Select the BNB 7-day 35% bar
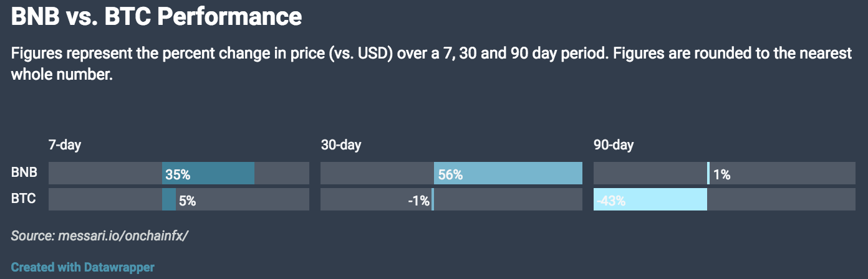This screenshot has height=279, width=868. 208,173
